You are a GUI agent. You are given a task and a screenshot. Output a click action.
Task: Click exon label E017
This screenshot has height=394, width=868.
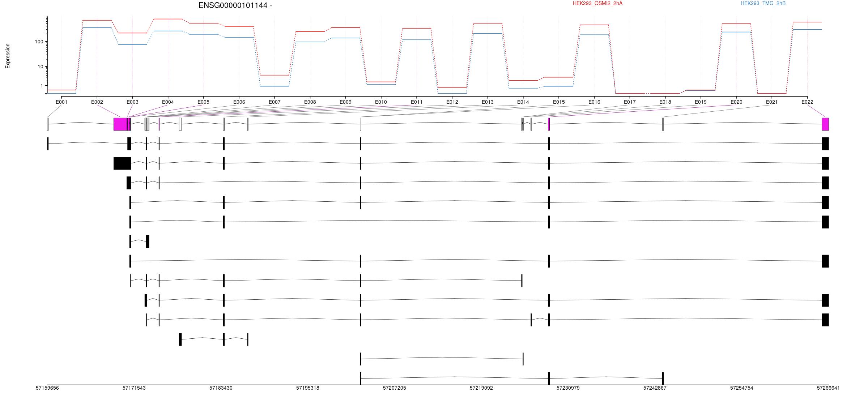(x=630, y=102)
